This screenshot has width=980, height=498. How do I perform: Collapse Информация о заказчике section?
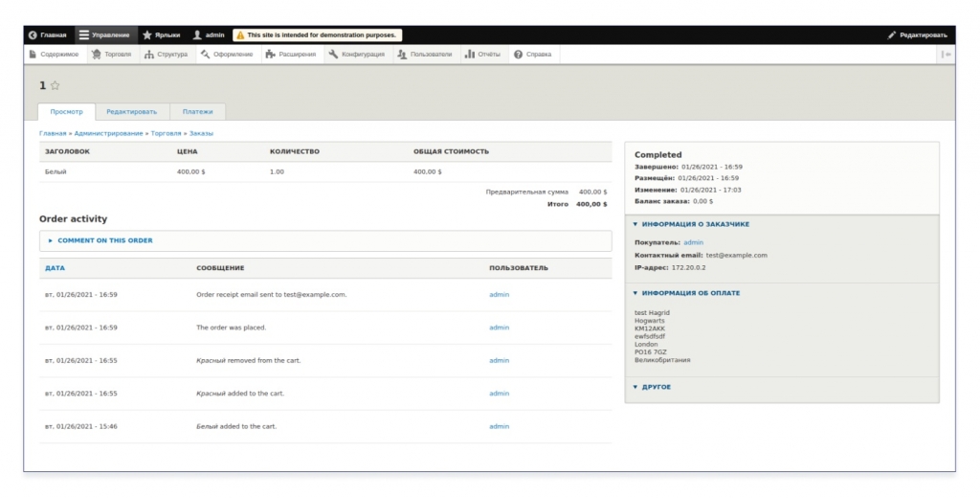click(695, 224)
